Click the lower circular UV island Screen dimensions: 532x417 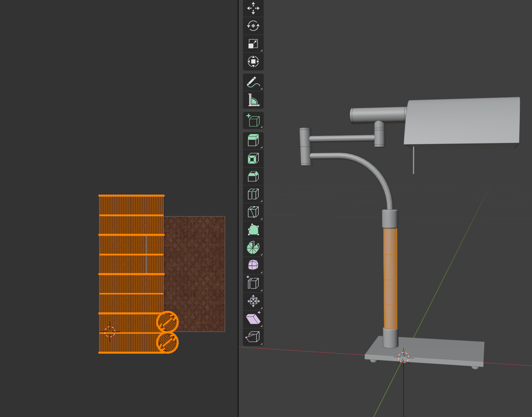coord(168,343)
